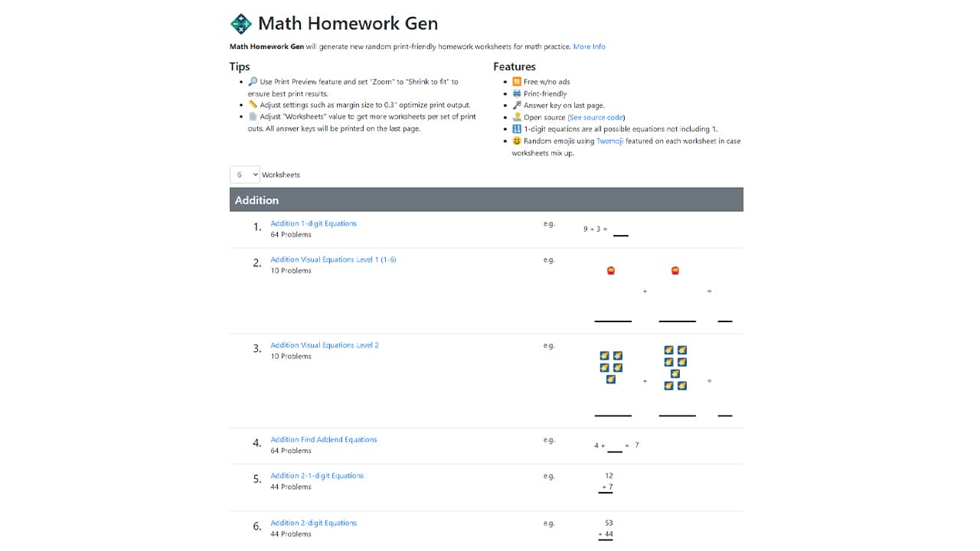
Task: Select 6 in the worksheets selector
Action: 244,174
